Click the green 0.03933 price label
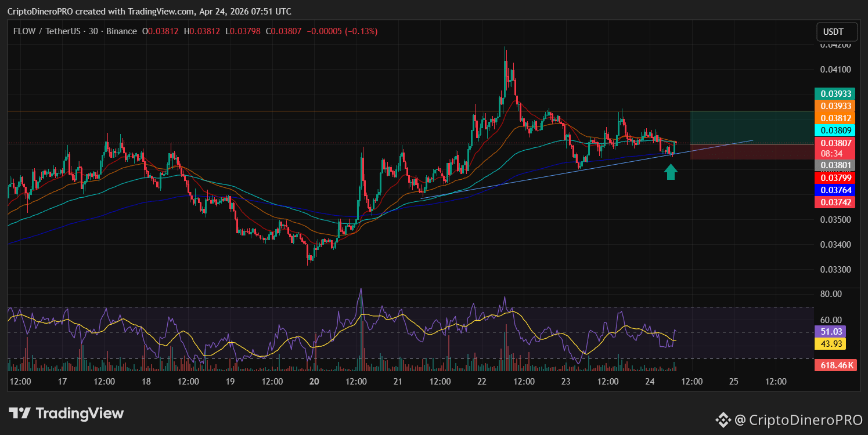 (x=835, y=93)
